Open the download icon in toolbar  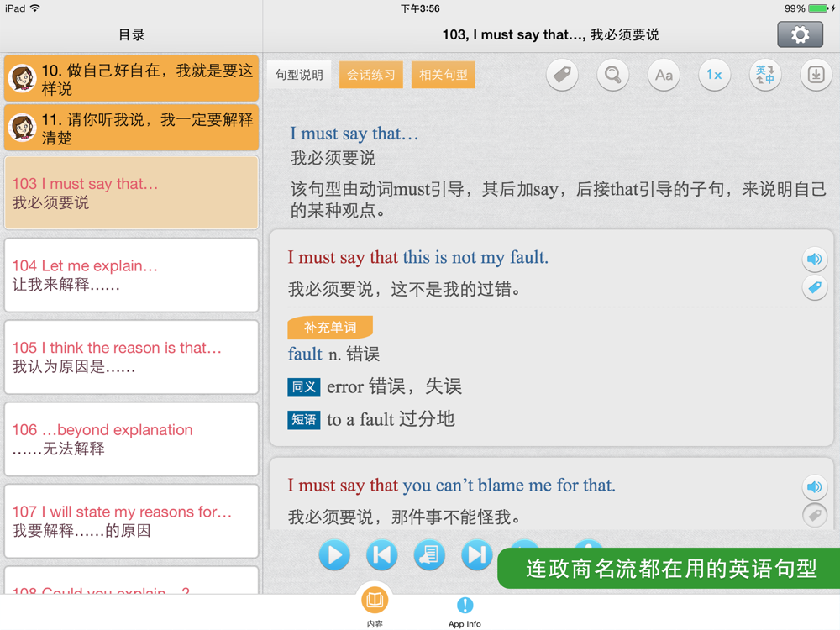click(816, 75)
